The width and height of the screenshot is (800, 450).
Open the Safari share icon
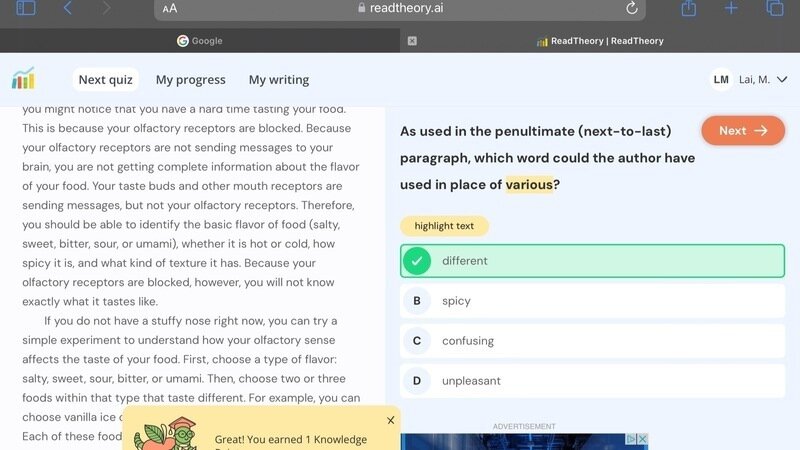[x=688, y=8]
